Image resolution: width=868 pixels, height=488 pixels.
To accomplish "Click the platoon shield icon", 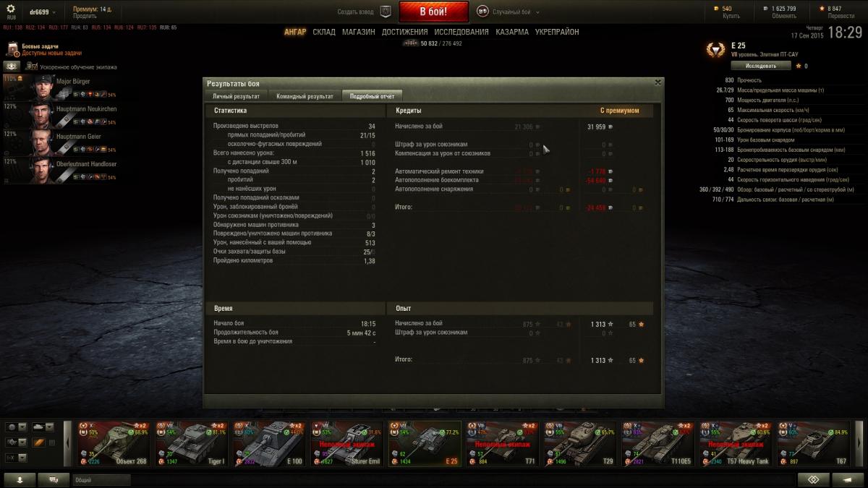I will (386, 12).
